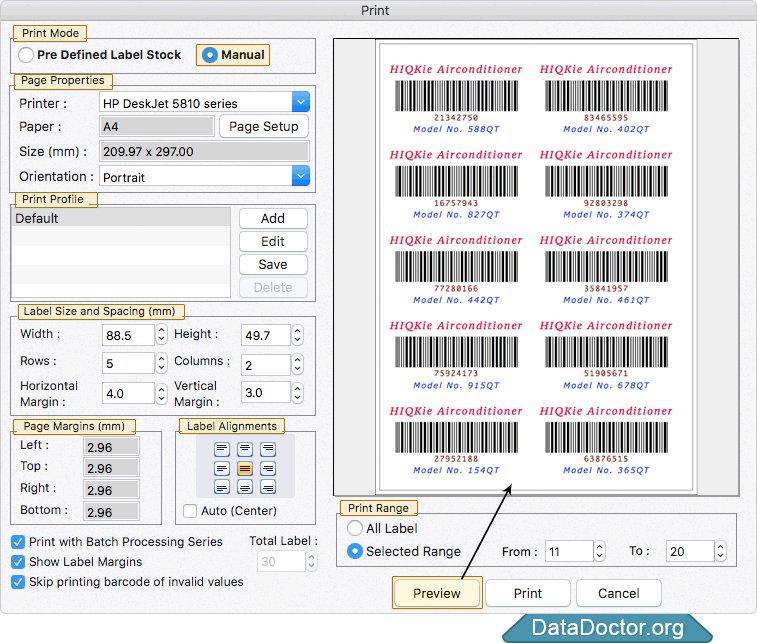Open the Printer dropdown

click(301, 102)
